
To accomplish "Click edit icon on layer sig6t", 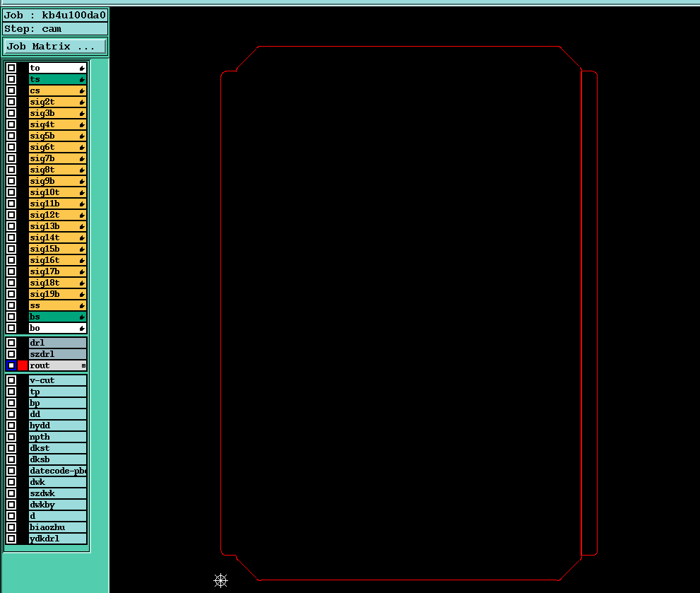I will point(82,147).
